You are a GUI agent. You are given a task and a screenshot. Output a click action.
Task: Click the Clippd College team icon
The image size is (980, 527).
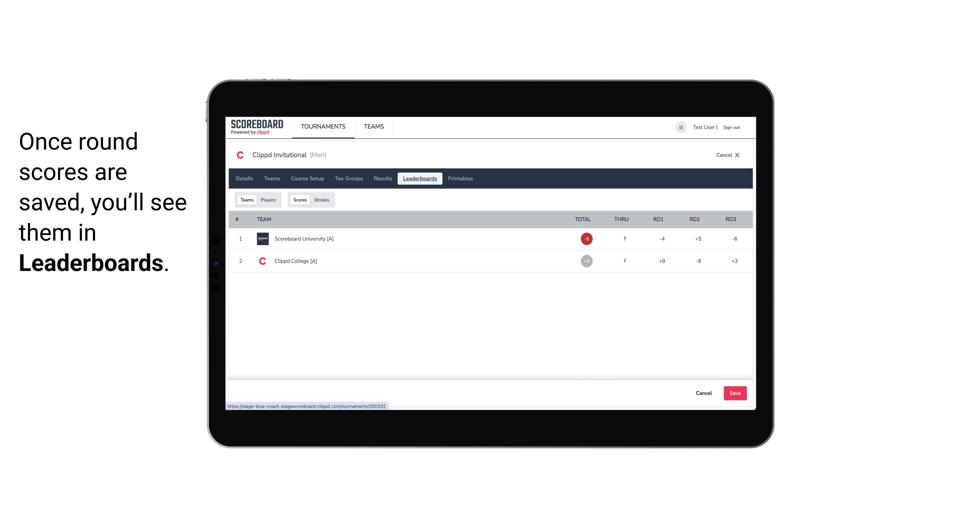[262, 261]
